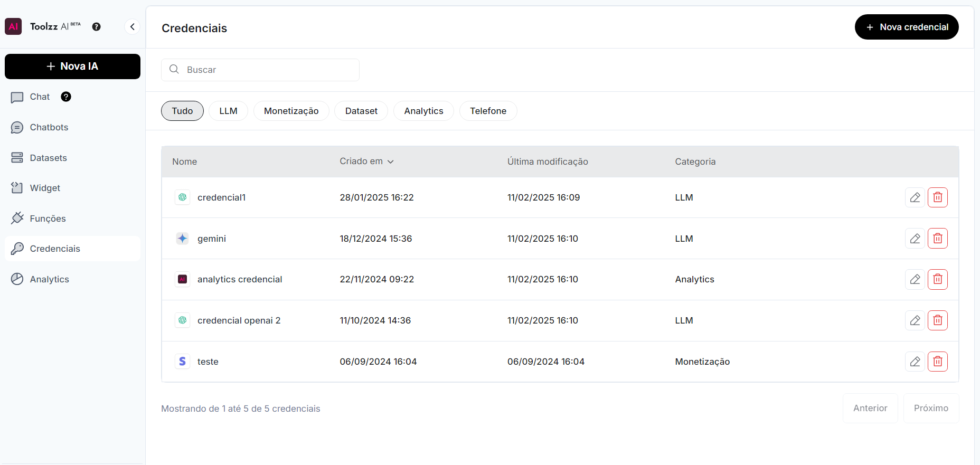
Task: Click the Datasets server icon
Action: pyautogui.click(x=17, y=158)
